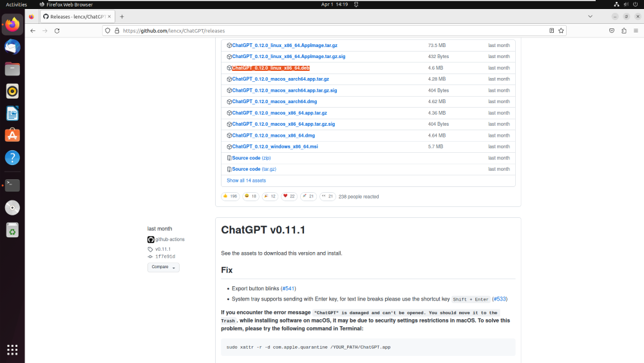Launch Rhythmbox from the dock
This screenshot has height=363, width=644.
pos(12,92)
